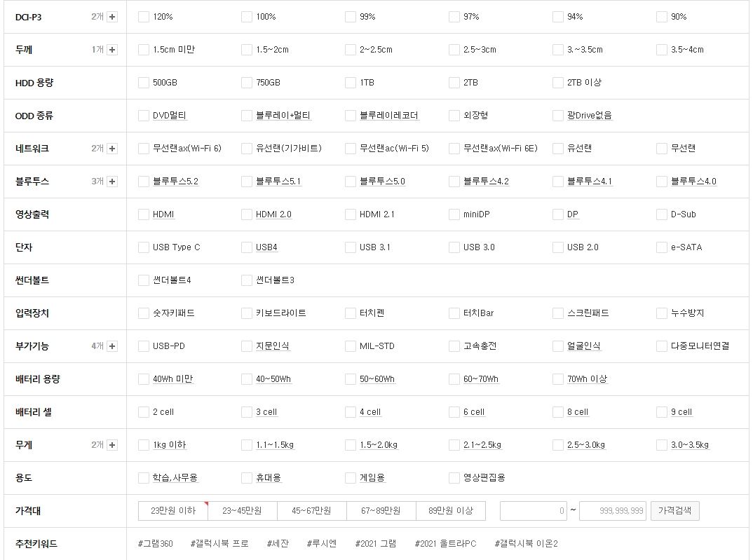Click the 9 cell label

pyautogui.click(x=681, y=412)
